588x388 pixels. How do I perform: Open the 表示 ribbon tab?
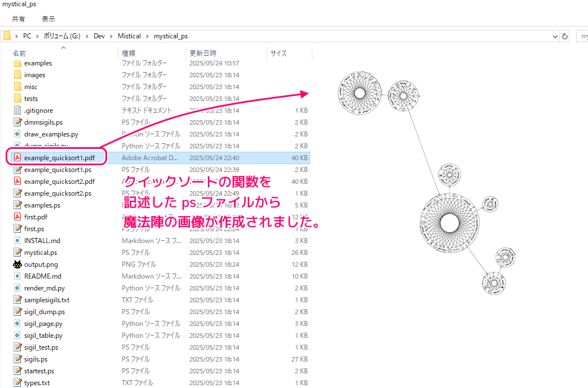click(48, 19)
